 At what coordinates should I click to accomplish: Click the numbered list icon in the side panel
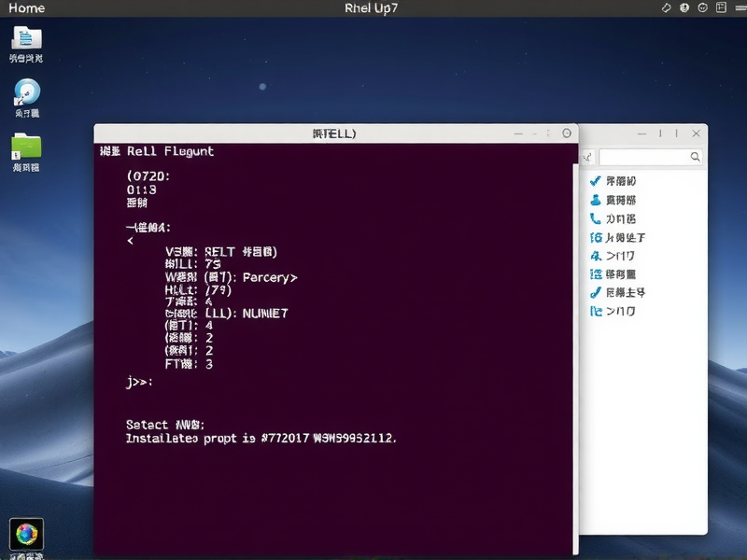(595, 237)
